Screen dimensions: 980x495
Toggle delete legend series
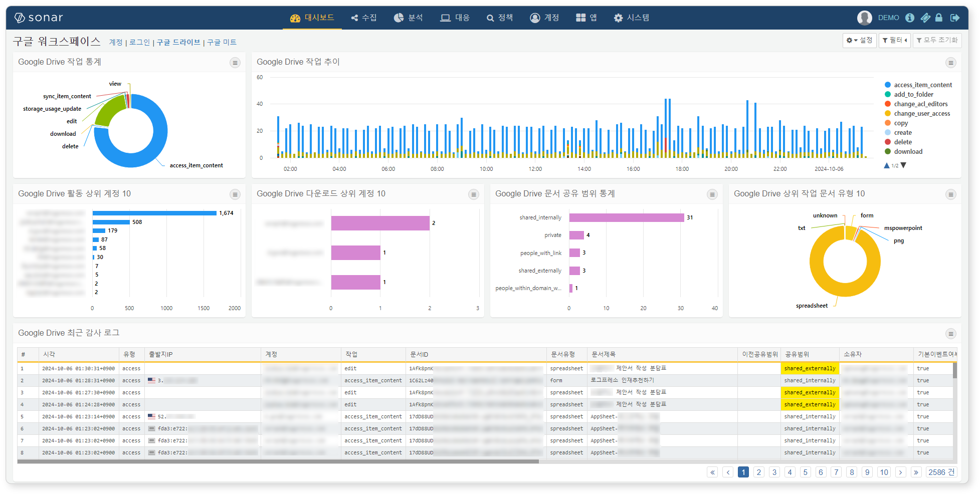[x=898, y=142]
